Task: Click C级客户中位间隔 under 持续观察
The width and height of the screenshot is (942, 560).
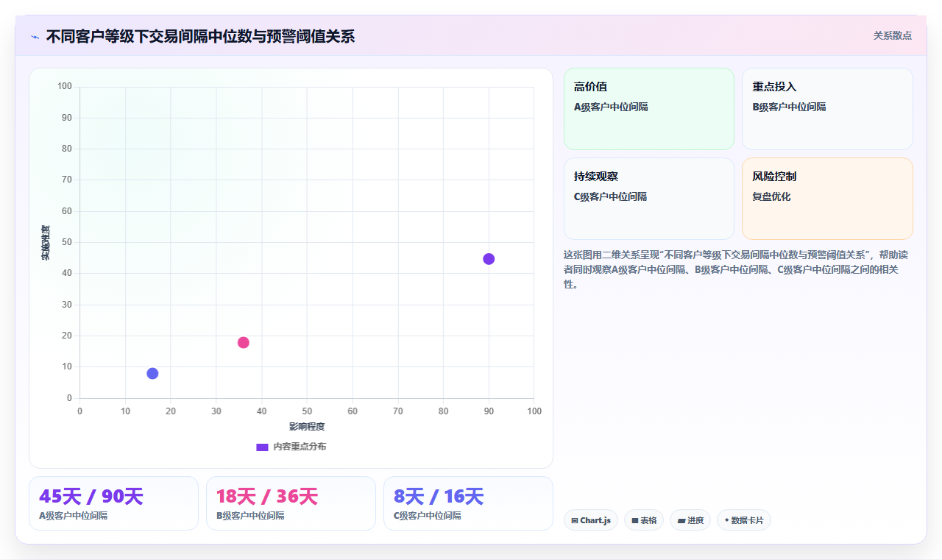Action: pyautogui.click(x=611, y=196)
